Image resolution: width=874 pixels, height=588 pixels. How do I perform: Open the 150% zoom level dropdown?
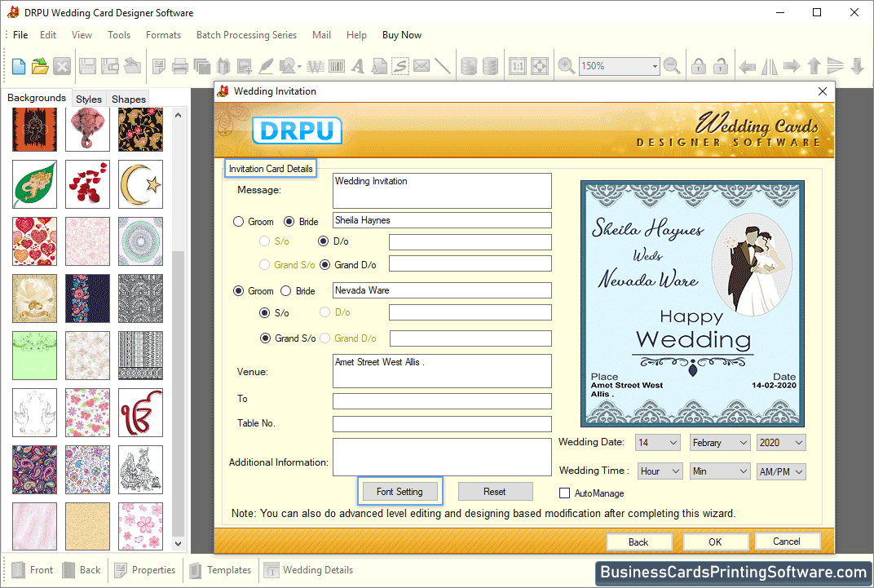(x=655, y=66)
